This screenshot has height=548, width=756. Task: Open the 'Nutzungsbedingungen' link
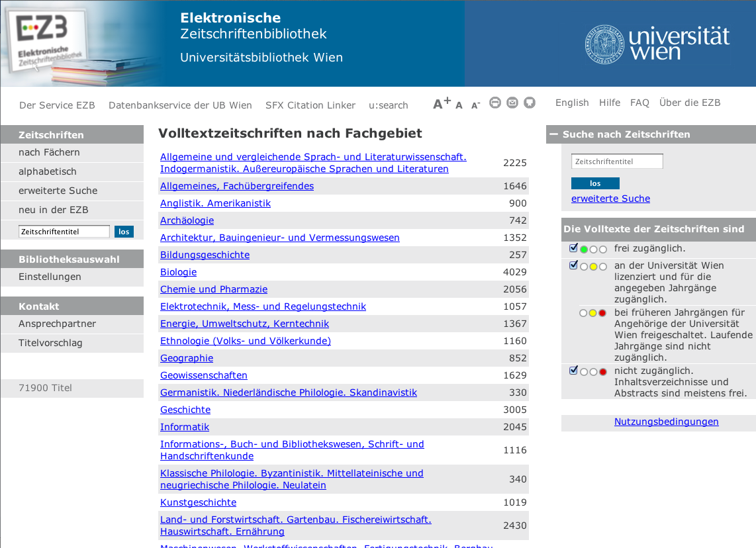click(667, 422)
